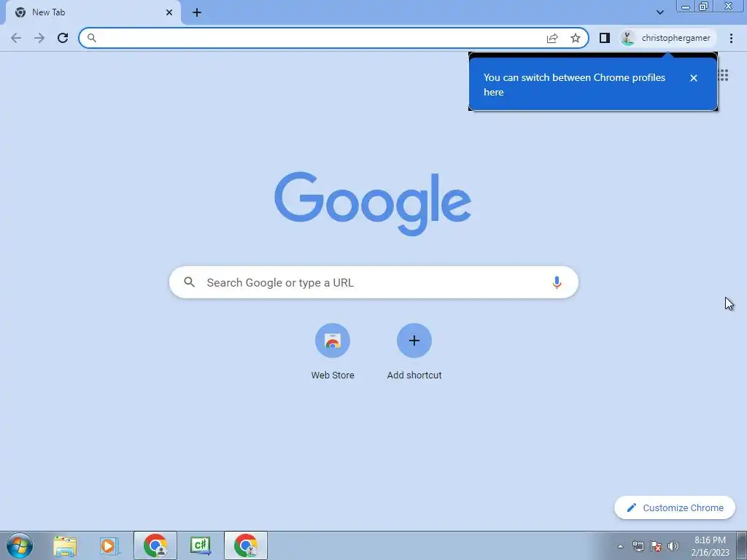Screen dimensions: 747x560
Task: Switch to the first Chrome taskbar window
Action: pyautogui.click(x=155, y=545)
